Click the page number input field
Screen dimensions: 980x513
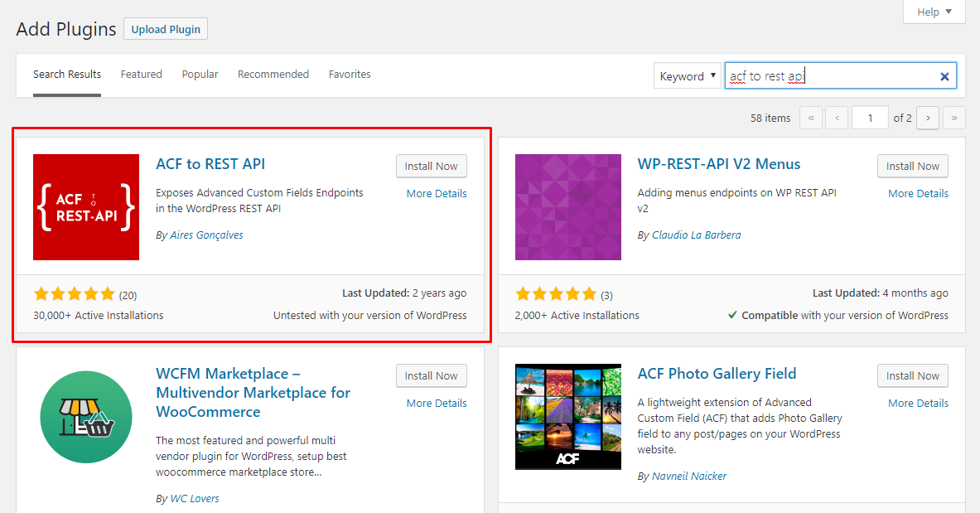[870, 118]
